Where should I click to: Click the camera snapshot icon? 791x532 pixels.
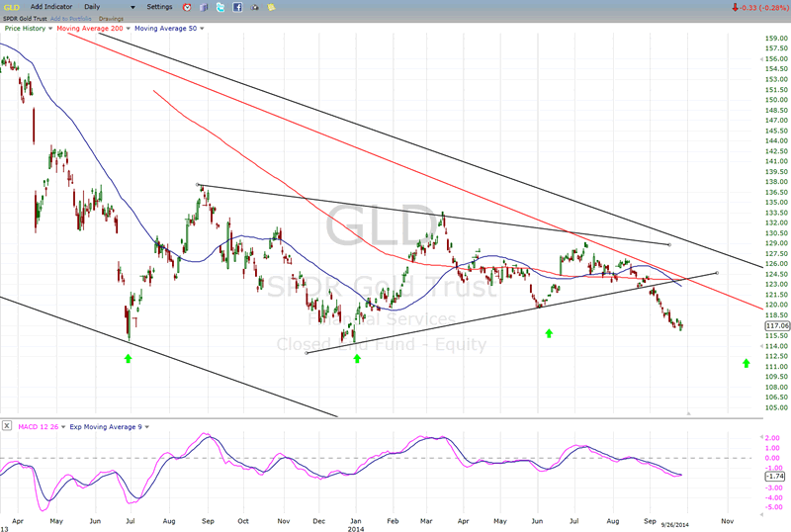tap(254, 7)
